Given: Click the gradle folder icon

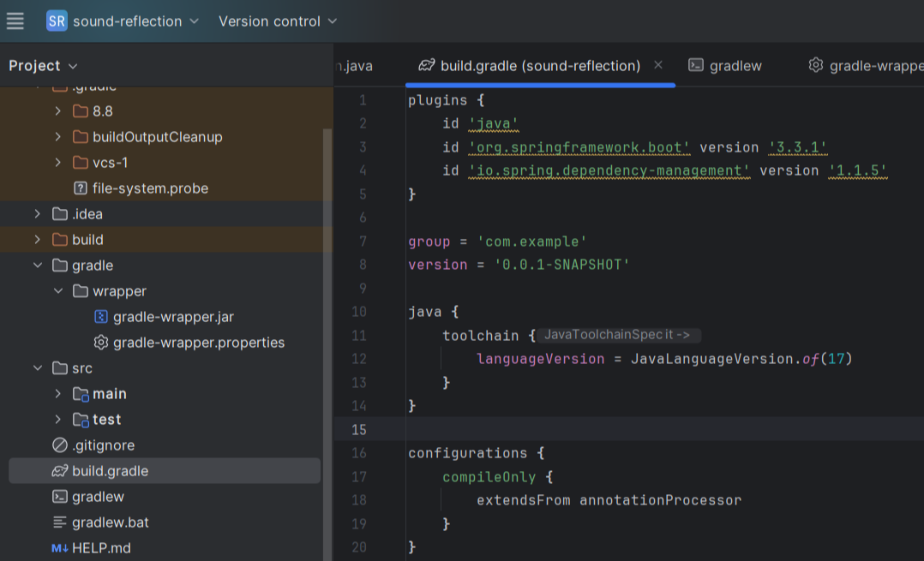Looking at the screenshot, I should [59, 266].
